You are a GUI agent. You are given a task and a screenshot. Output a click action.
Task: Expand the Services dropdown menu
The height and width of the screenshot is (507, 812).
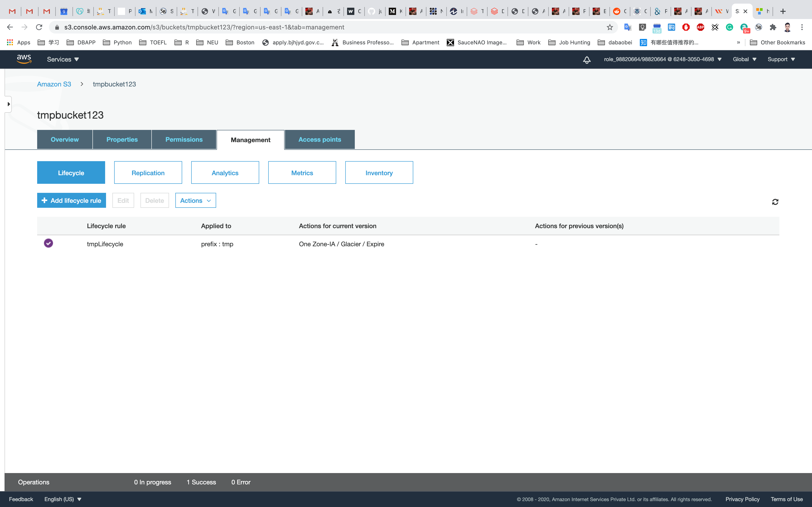(63, 59)
